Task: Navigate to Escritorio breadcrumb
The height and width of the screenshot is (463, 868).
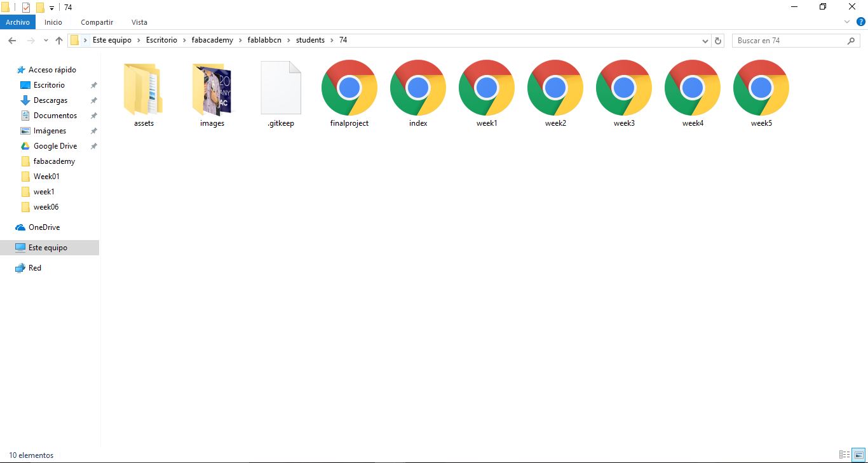Action: pos(161,40)
